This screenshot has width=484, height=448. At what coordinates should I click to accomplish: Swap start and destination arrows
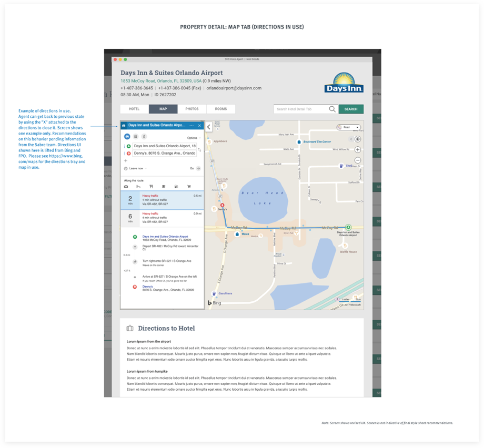tap(199, 150)
